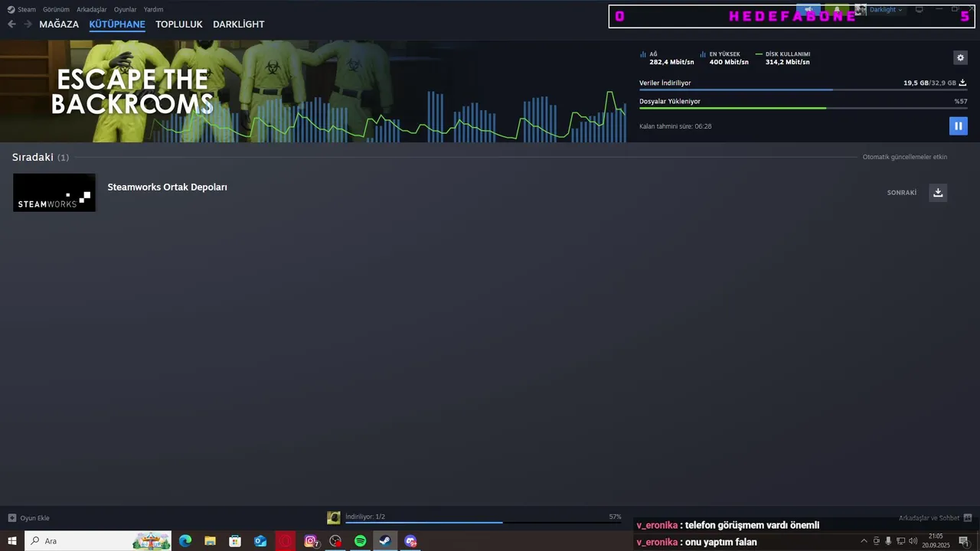Pause the Escape the Backrooms download
The width and height of the screenshot is (980, 551).
pyautogui.click(x=958, y=126)
